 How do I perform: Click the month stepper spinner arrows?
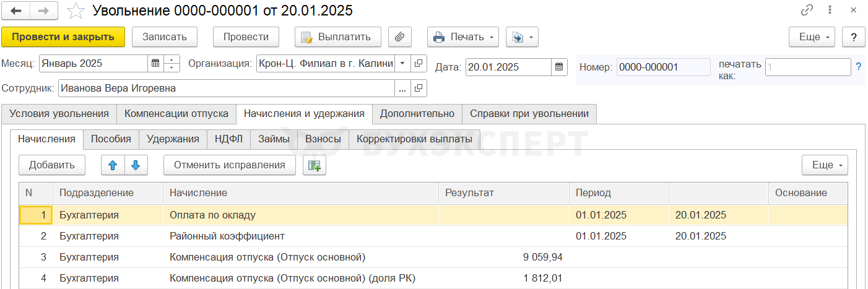[x=171, y=63]
